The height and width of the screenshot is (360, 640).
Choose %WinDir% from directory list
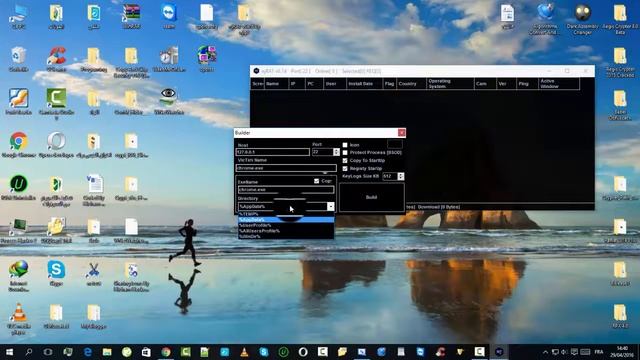[286, 236]
